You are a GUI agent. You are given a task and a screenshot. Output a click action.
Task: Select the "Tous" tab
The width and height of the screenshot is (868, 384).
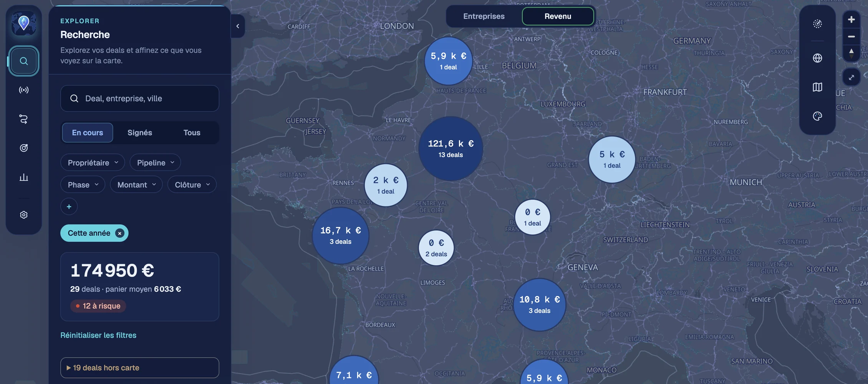[x=192, y=133]
